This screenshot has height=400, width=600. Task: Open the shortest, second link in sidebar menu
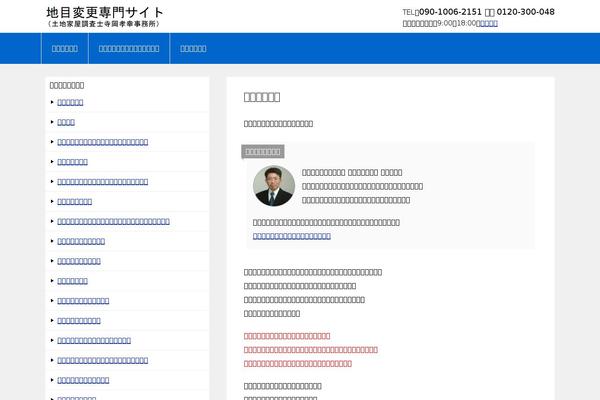66,122
